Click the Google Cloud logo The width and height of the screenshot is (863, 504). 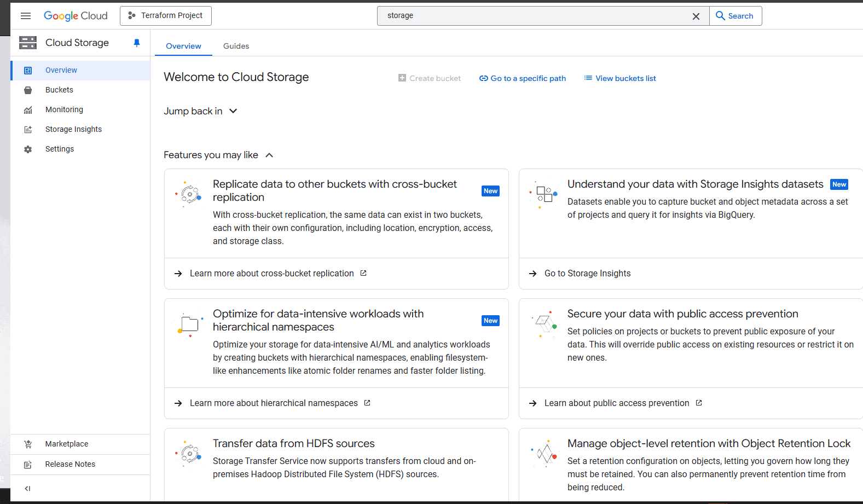[76, 16]
